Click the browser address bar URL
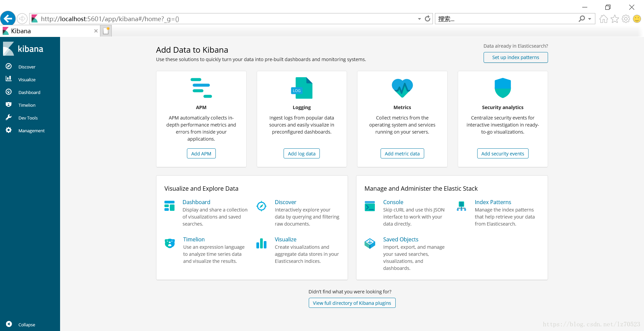The width and height of the screenshot is (644, 331). pos(110,19)
